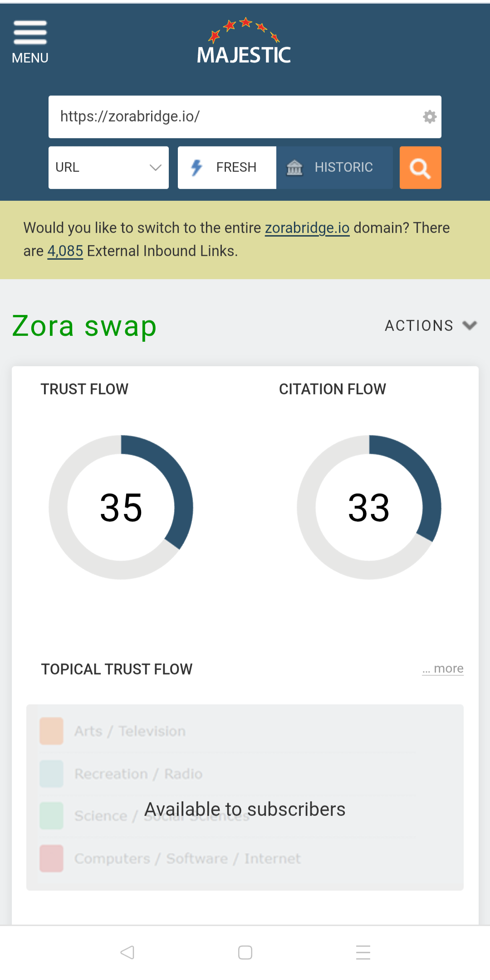Screen dimensions: 490x980
Task: Tap the Android back triangle icon
Action: point(127,952)
